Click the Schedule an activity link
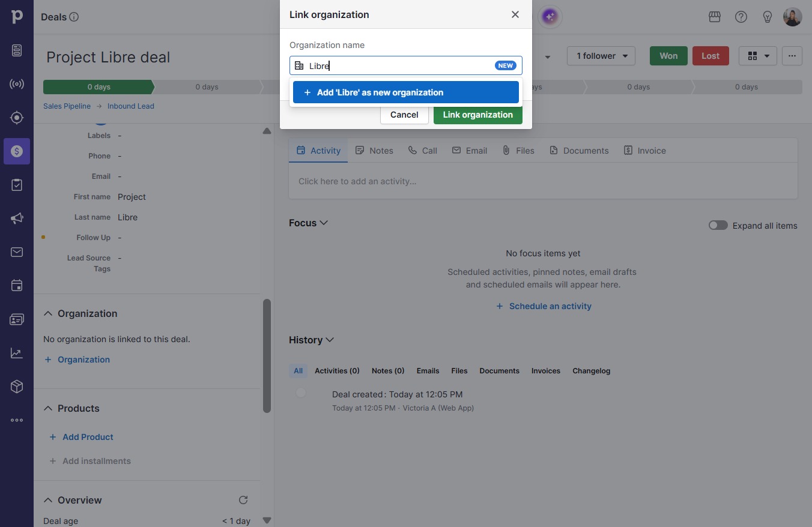 [544, 306]
